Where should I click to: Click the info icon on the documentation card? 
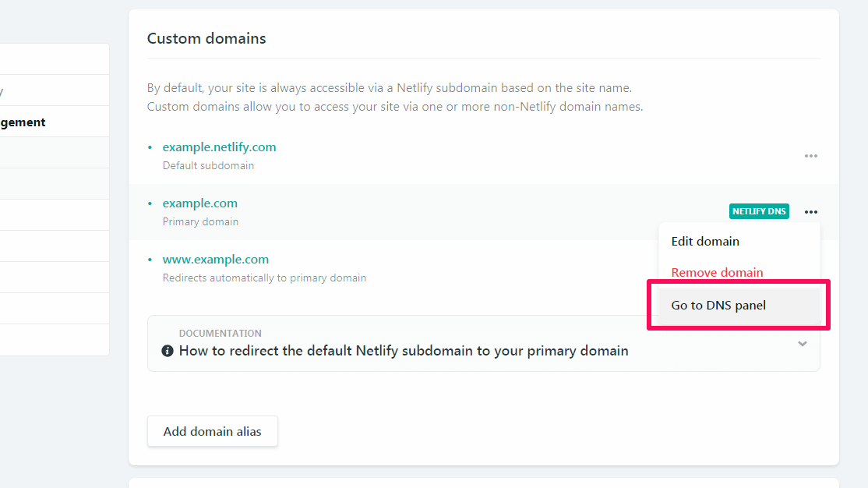click(168, 351)
